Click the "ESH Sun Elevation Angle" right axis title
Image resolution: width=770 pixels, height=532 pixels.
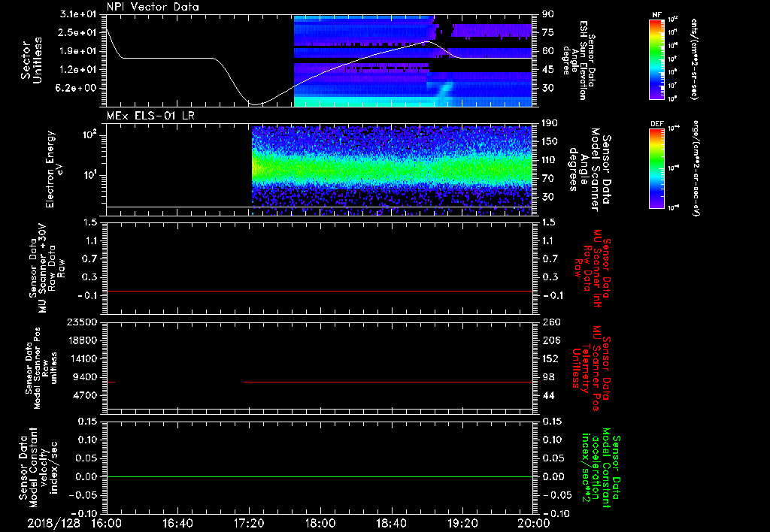pos(580,60)
